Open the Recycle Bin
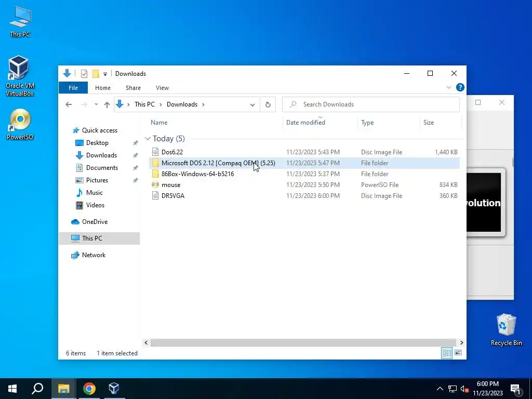The width and height of the screenshot is (532, 399). pyautogui.click(x=506, y=330)
